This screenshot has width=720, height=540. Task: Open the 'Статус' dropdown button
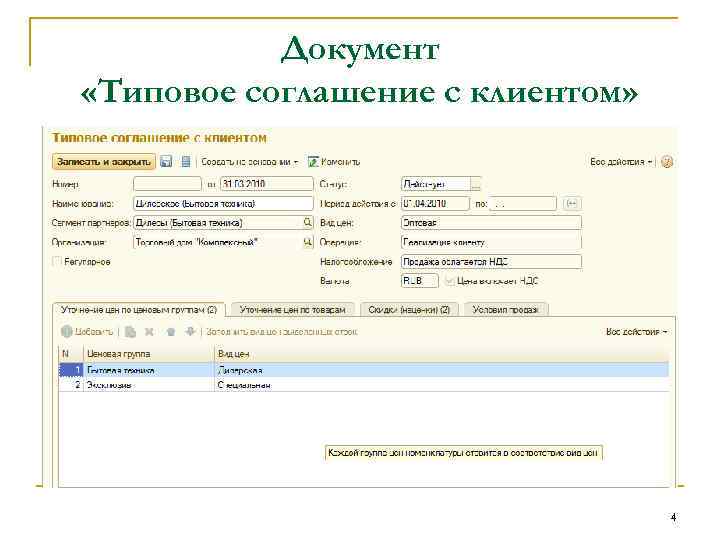pyautogui.click(x=476, y=184)
